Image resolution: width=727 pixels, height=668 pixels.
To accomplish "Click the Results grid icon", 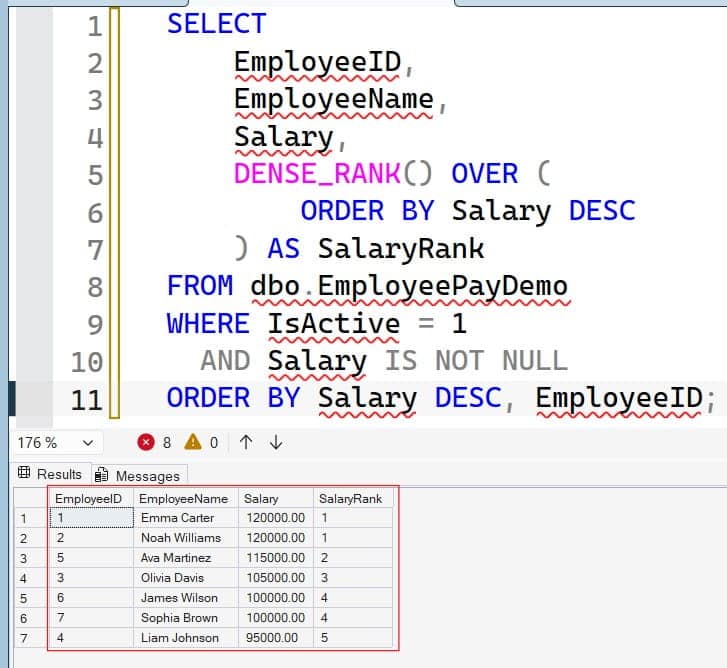I will coord(24,473).
